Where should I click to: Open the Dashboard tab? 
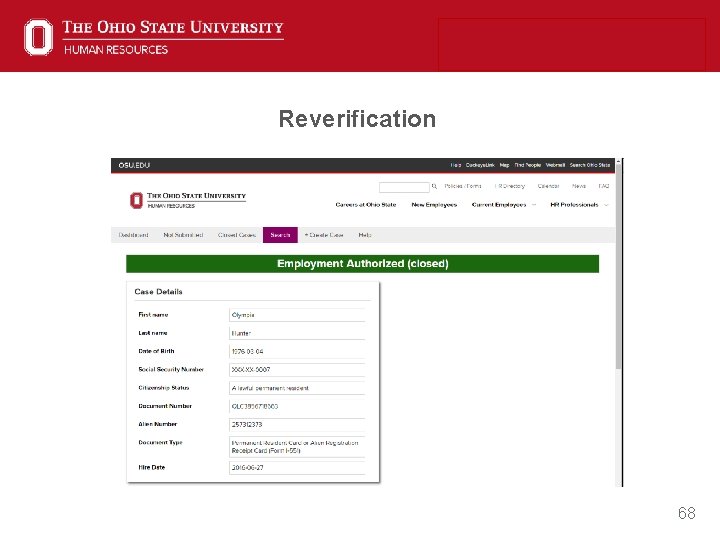[x=134, y=235]
